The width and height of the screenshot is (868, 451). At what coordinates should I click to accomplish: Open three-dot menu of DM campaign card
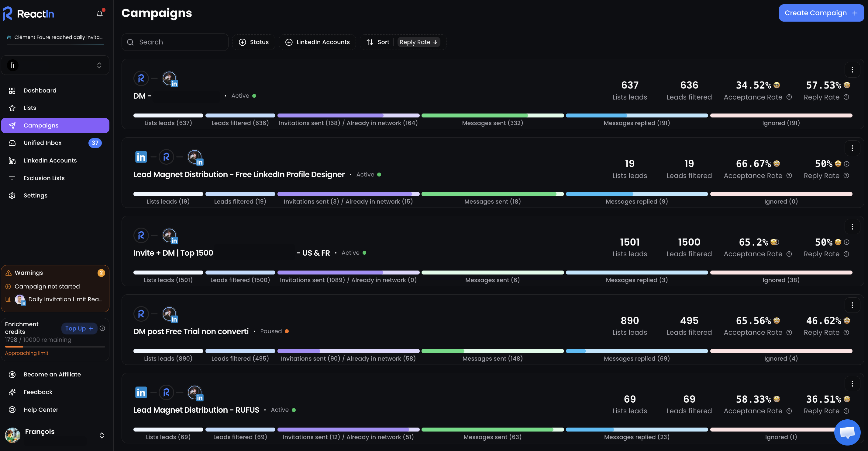(852, 70)
